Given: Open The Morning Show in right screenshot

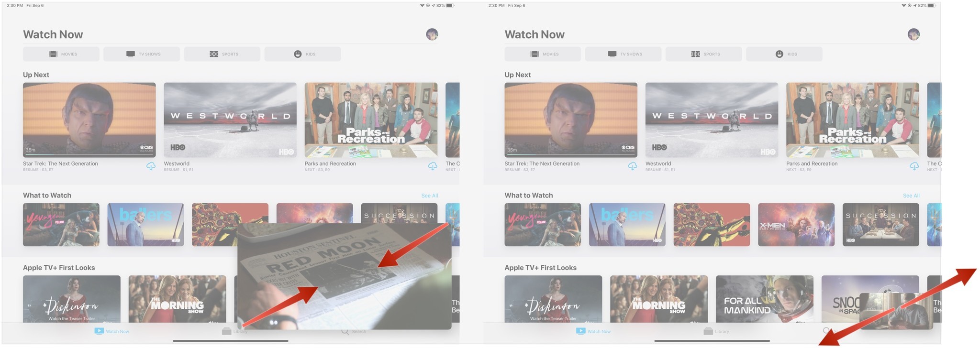Looking at the screenshot, I should 659,299.
